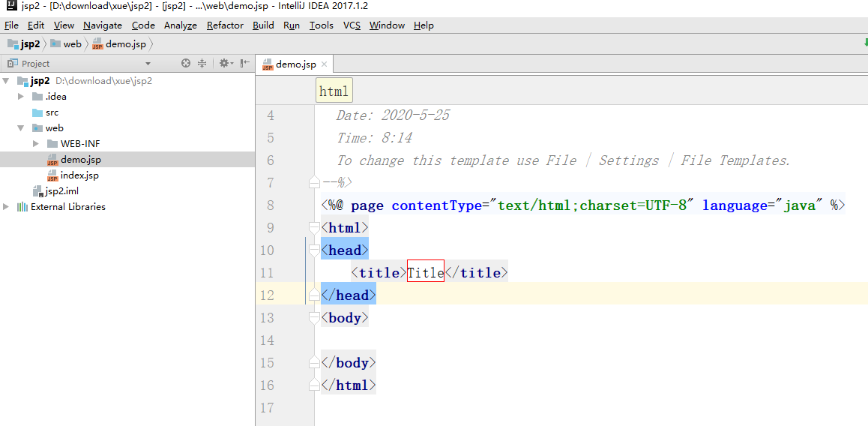Hide the Project tool window

coord(244,64)
